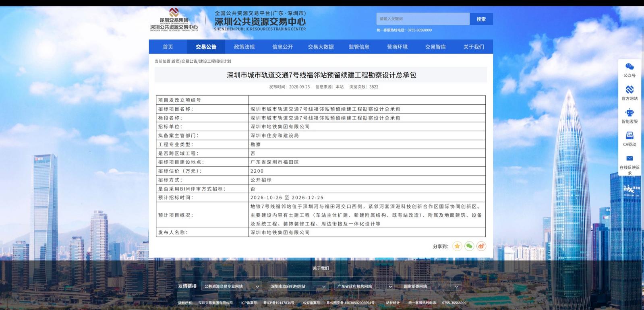The height and width of the screenshot is (310, 644).
Task: Follow the 首页 breadcrumb link
Action: point(176,61)
